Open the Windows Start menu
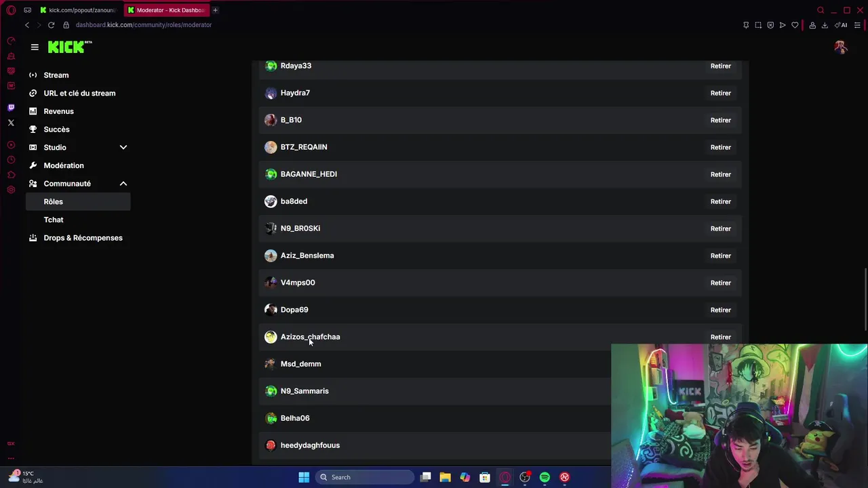The image size is (868, 488). pyautogui.click(x=304, y=477)
